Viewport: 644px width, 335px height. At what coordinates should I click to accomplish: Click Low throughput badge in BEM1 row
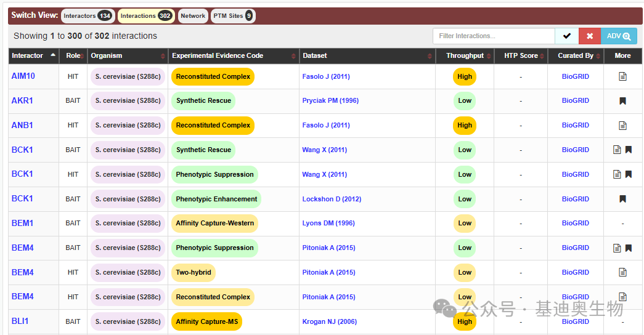465,223
